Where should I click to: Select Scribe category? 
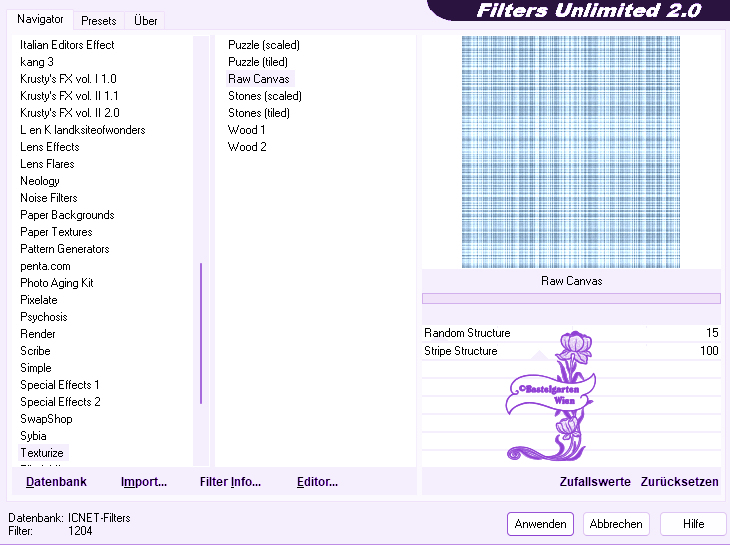pos(35,351)
